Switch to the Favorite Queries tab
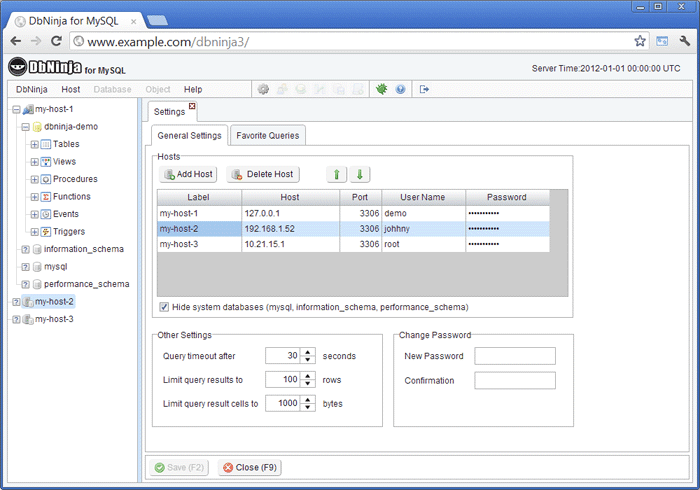The width and height of the screenshot is (700, 490). click(268, 136)
